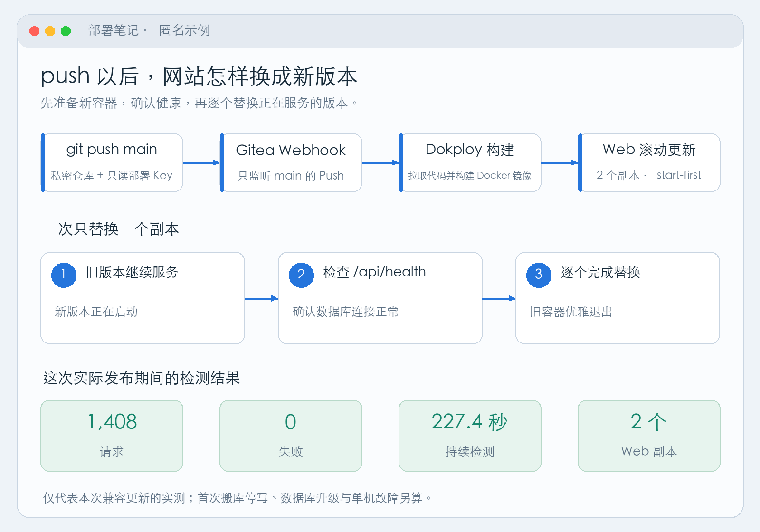This screenshot has width=760, height=532.
Task: Select the step title 检查 /api/health
Action: [375, 272]
